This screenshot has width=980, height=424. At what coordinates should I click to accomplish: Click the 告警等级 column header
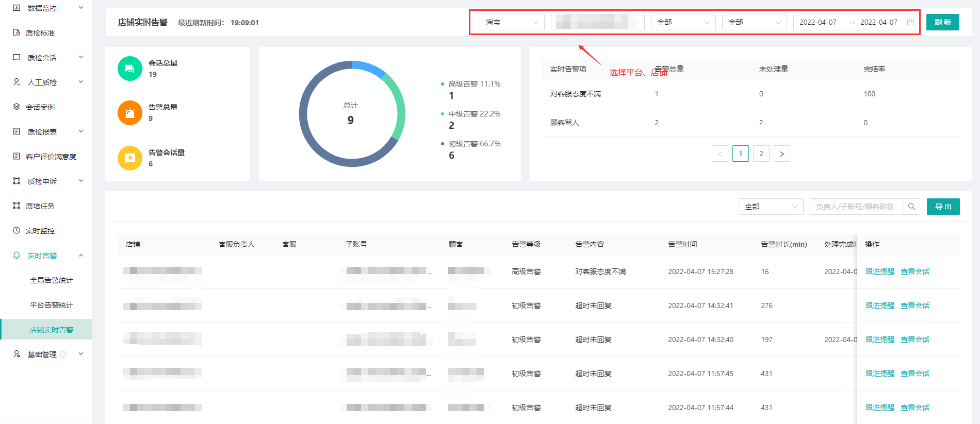pos(526,244)
